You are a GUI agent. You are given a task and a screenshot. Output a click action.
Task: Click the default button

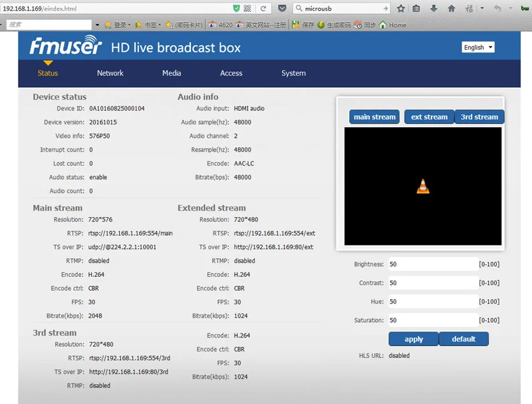click(x=464, y=339)
